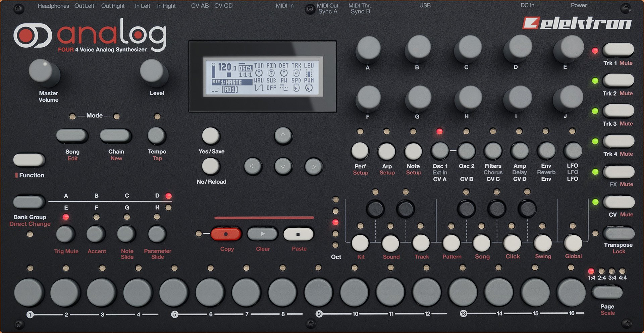Screen dimensions: 644x333
Task: Click the up arrow key
Action: 283,136
